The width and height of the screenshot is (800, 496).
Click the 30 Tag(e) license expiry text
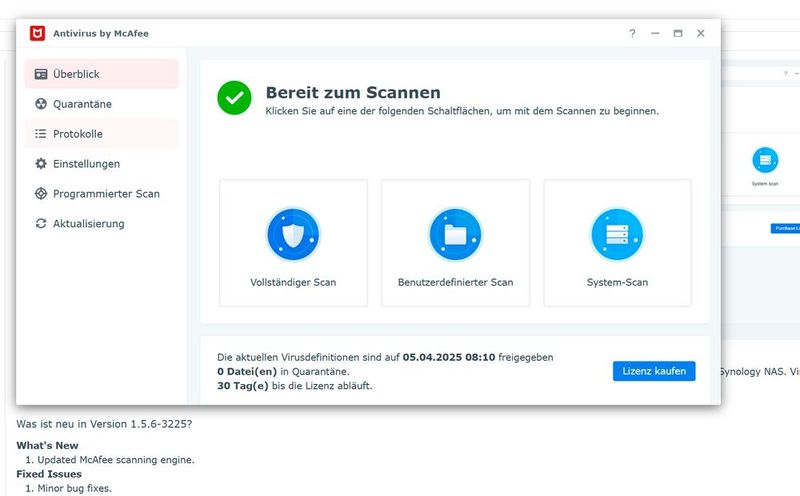click(x=295, y=386)
